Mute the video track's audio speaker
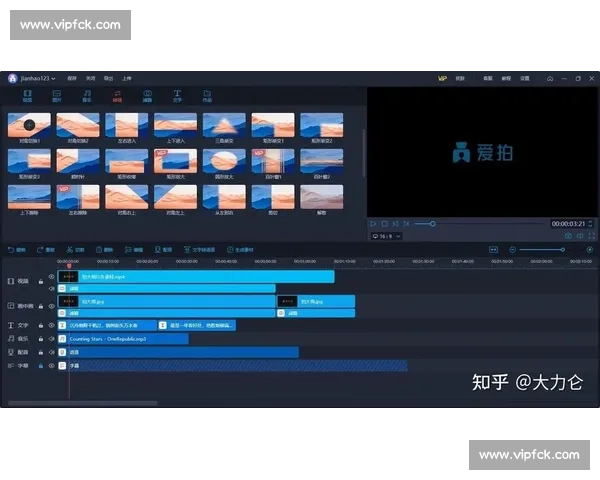This screenshot has width=600, height=480. tap(51, 288)
